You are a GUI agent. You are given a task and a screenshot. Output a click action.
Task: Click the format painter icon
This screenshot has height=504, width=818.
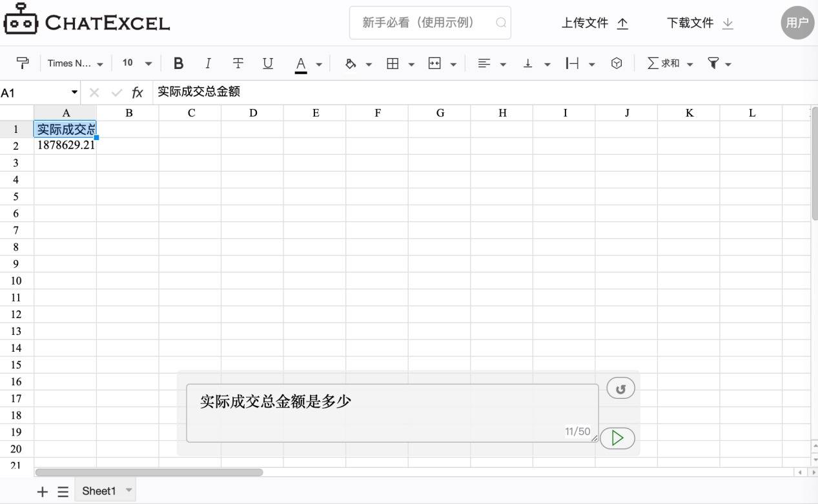(x=23, y=63)
